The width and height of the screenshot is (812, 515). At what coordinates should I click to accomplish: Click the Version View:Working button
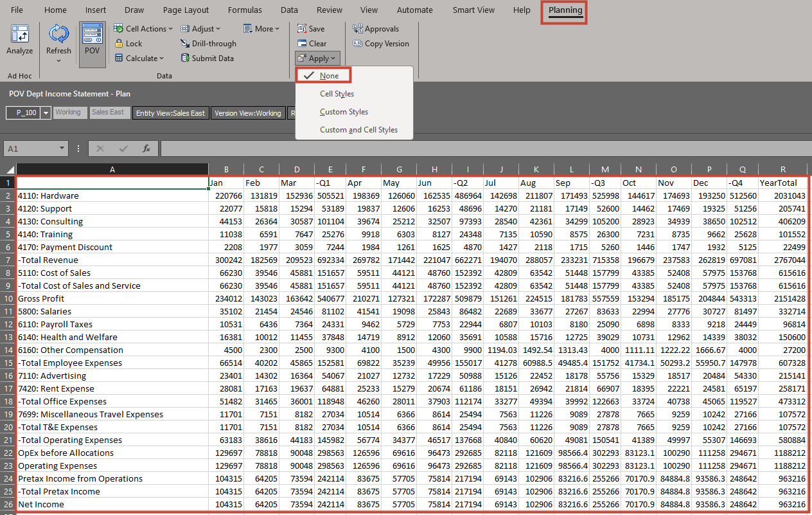coord(248,113)
